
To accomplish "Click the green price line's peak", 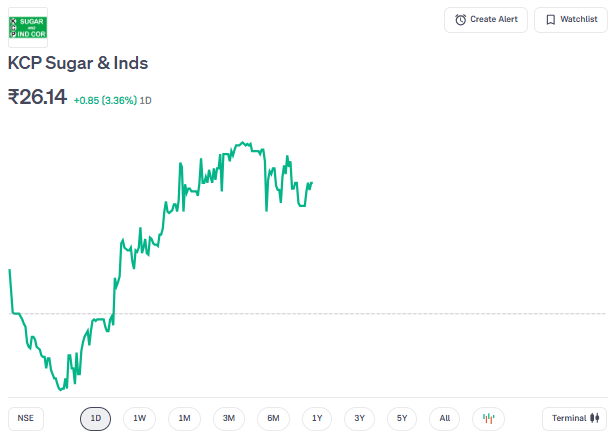I will click(x=241, y=143).
